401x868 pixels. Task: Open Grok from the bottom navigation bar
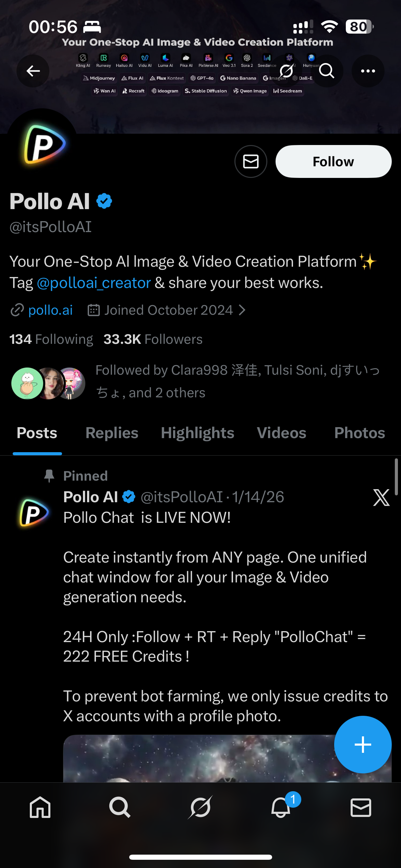click(x=200, y=807)
